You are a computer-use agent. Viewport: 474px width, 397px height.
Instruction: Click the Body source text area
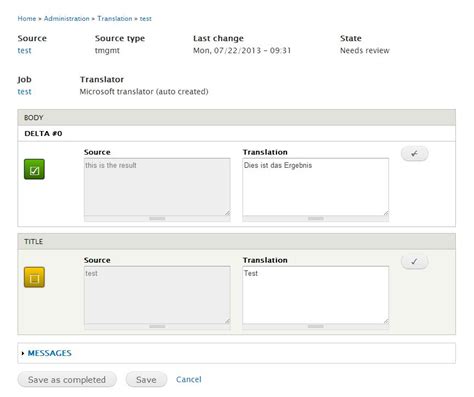pos(157,187)
